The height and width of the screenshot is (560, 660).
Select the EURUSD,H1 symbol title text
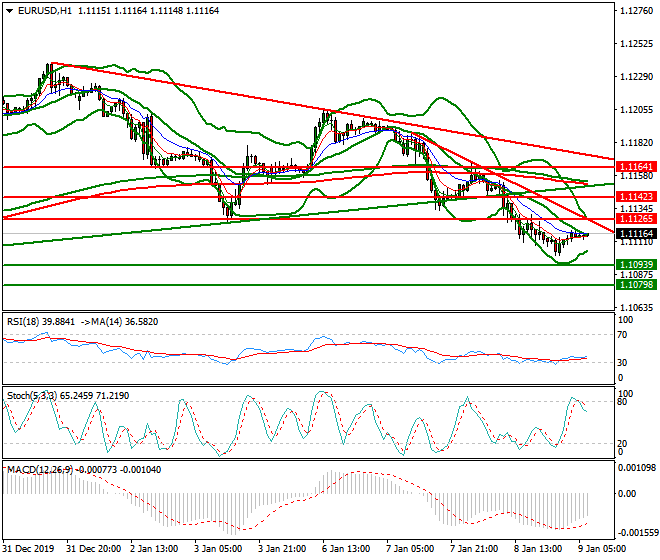pos(45,11)
